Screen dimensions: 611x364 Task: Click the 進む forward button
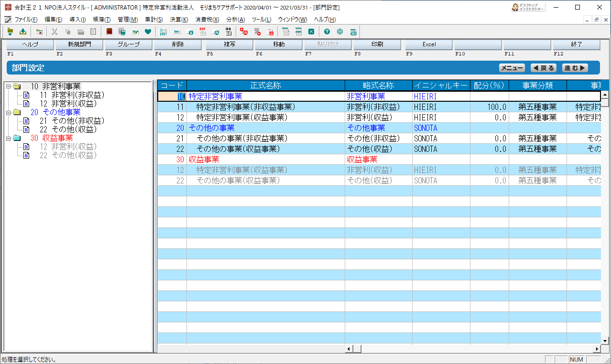(x=575, y=68)
